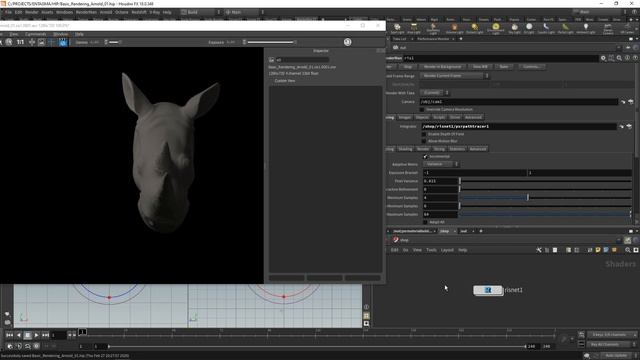This screenshot has width=640, height=360.
Task: Select the Portal Light shelf tool
Action: [x=565, y=28]
